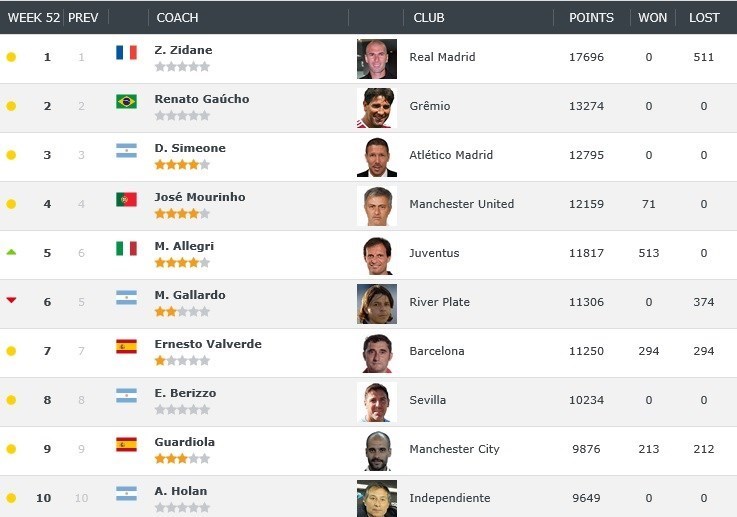Click the Italian flag beside M. Allegri

tap(126, 248)
